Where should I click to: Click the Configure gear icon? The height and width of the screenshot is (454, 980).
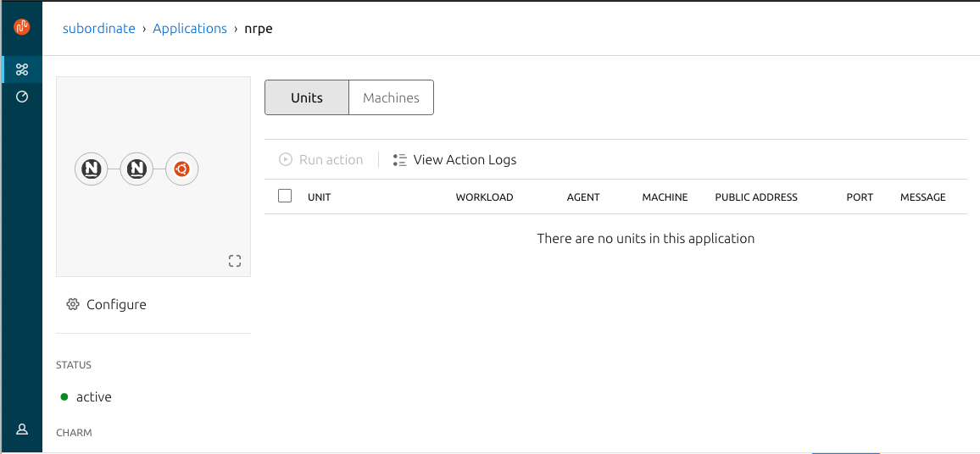point(73,304)
